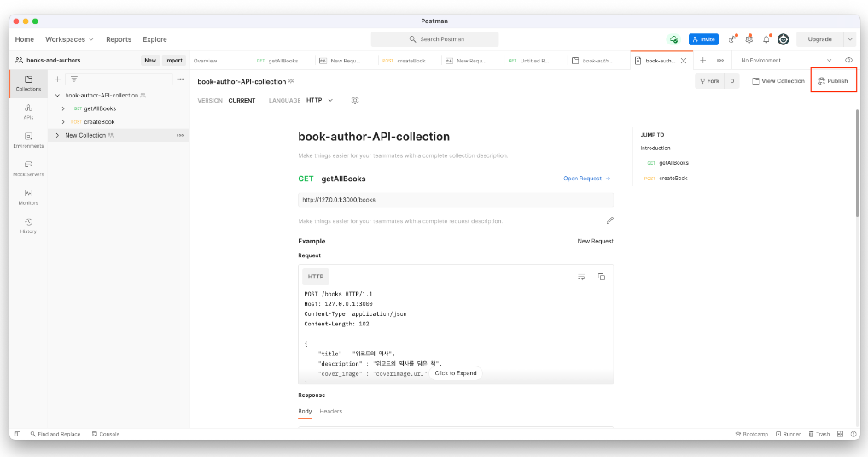Open Find and Replace
The width and height of the screenshot is (868, 457).
[55, 434]
